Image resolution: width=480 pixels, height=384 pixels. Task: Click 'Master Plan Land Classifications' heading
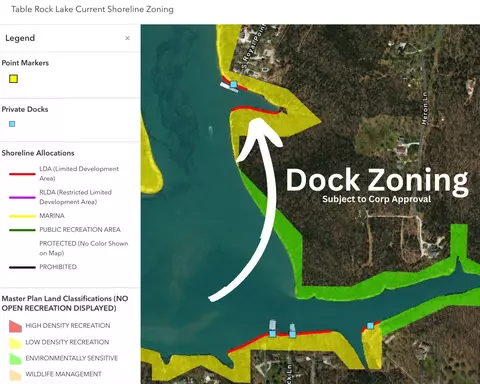pos(65,303)
